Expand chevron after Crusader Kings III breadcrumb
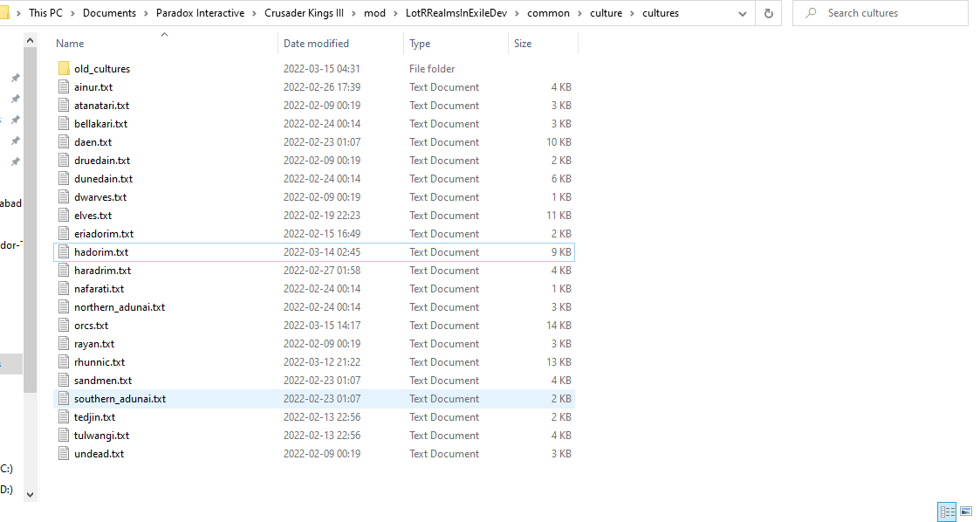 click(x=353, y=13)
